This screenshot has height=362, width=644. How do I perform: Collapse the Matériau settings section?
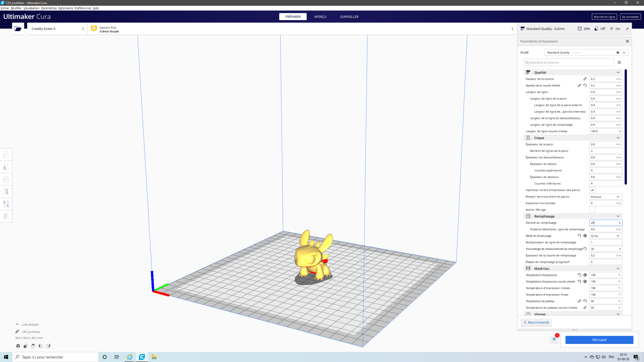tap(573, 268)
